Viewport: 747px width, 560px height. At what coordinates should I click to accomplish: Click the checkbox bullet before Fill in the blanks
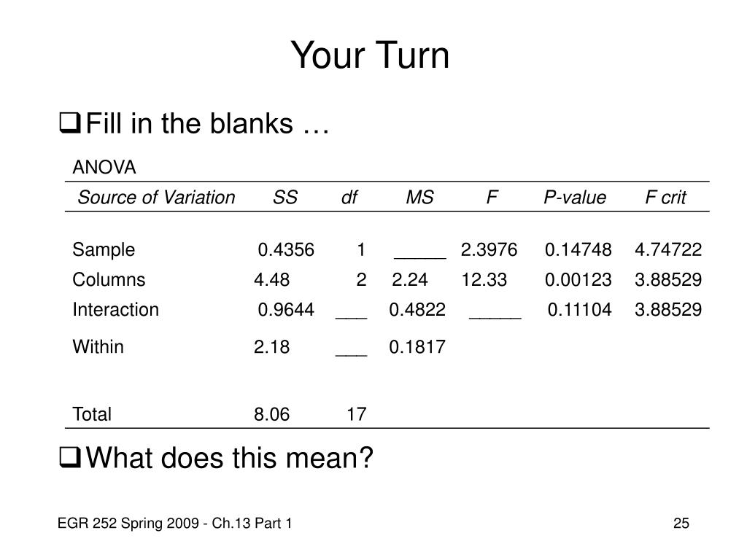tap(70, 122)
